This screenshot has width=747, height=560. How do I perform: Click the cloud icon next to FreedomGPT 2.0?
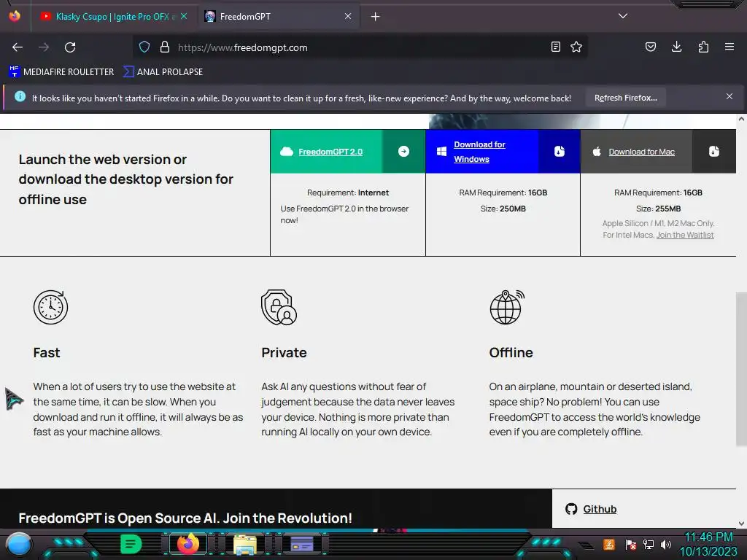click(287, 152)
